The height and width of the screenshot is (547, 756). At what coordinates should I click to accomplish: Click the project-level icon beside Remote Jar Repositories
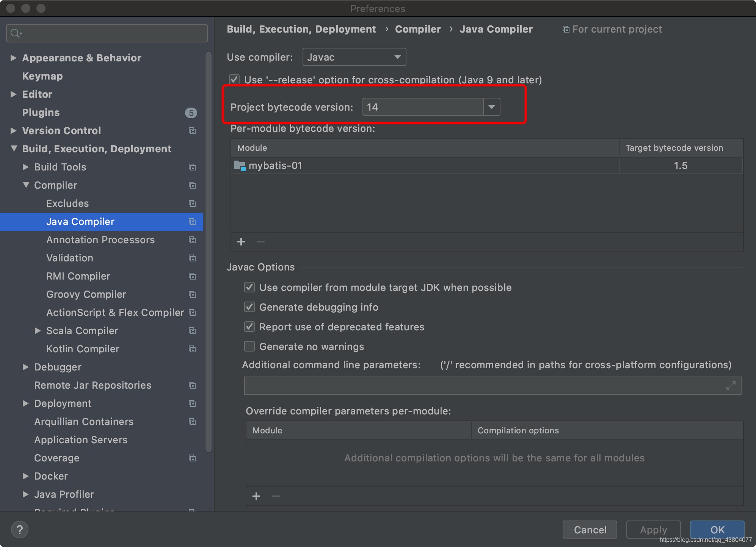pyautogui.click(x=192, y=385)
